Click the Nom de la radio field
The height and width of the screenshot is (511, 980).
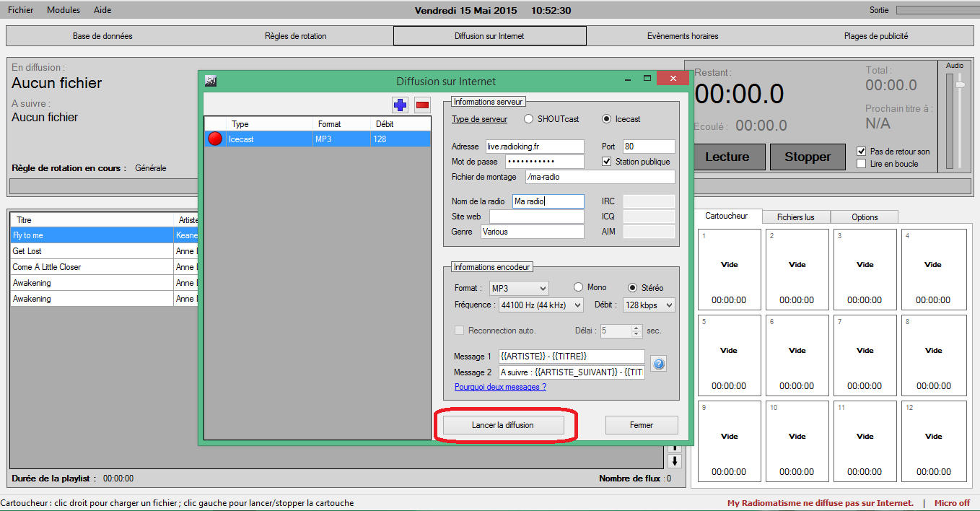pyautogui.click(x=548, y=201)
